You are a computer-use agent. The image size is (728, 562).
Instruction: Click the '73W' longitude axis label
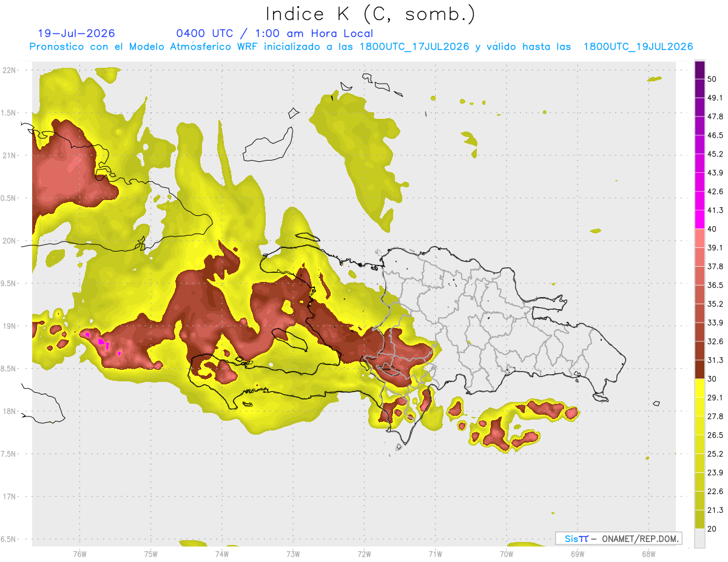293,554
